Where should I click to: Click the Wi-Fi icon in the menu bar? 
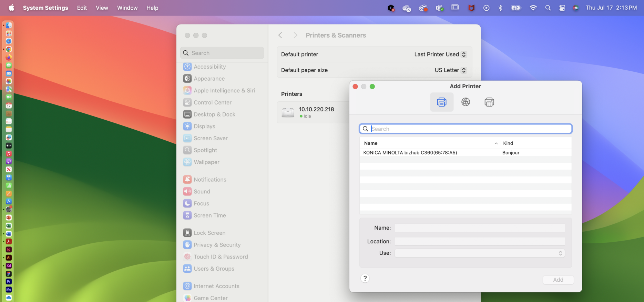533,8
